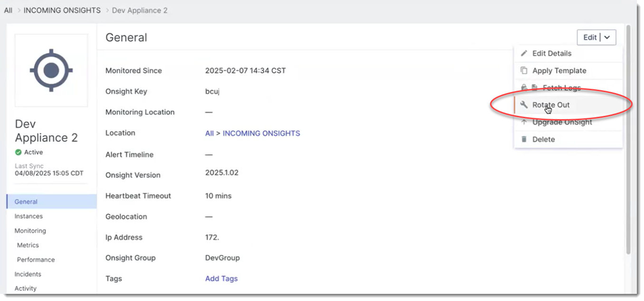The height and width of the screenshot is (301, 644).
Task: Navigate to All in the top breadcrumb
Action: [x=8, y=10]
